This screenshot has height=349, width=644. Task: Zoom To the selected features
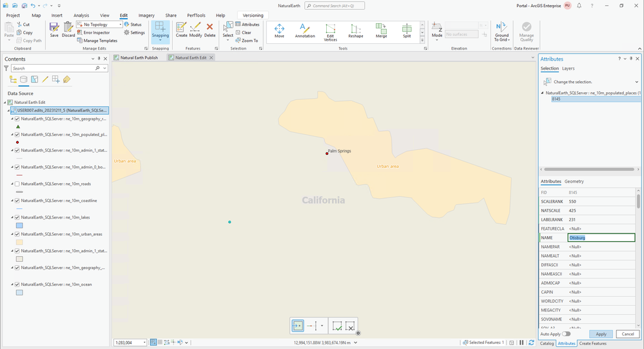coord(246,41)
